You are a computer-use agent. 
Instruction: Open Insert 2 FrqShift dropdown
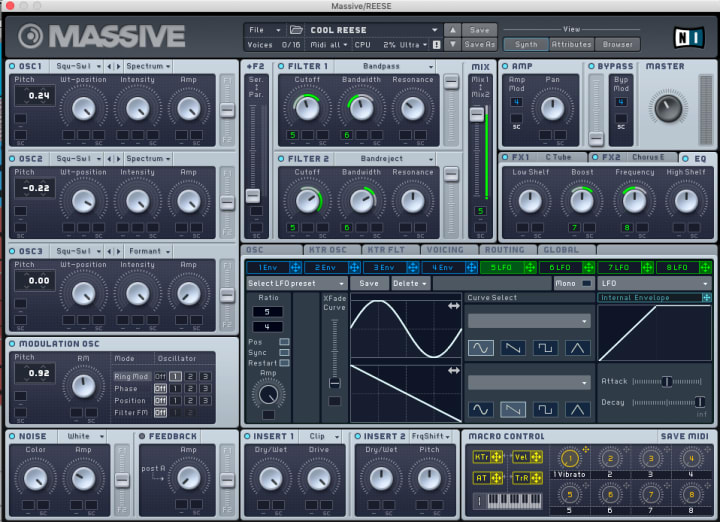click(x=431, y=436)
